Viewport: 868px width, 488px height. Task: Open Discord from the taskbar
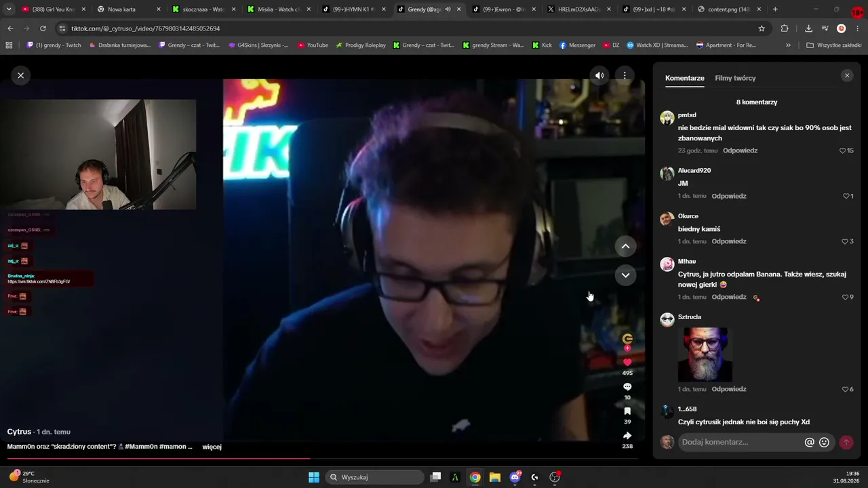[x=515, y=477]
